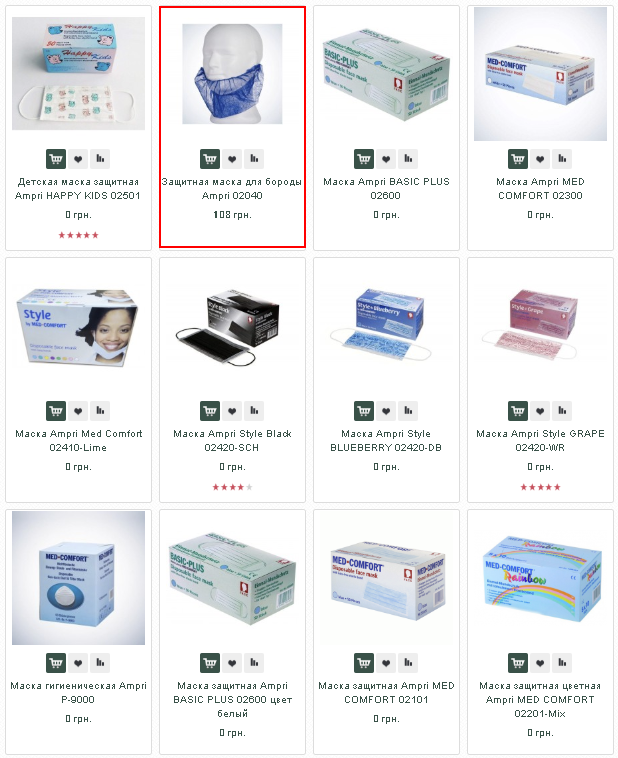
Task: Compare Ampri Style BLUEBERRY 02420-DB
Action: pyautogui.click(x=408, y=411)
